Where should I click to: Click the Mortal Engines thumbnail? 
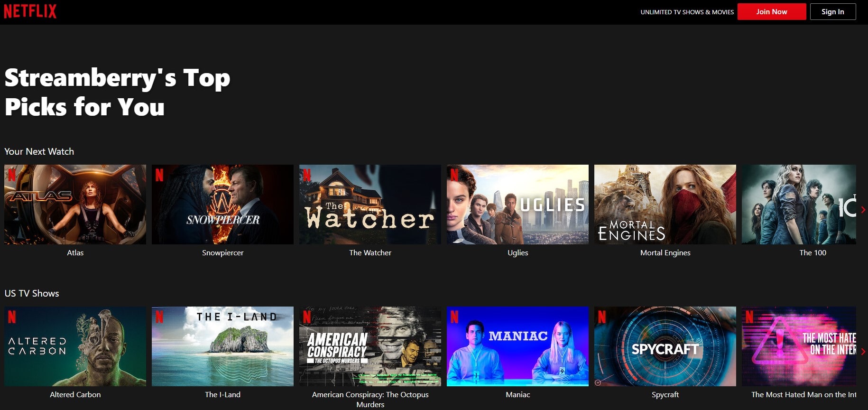tap(665, 205)
